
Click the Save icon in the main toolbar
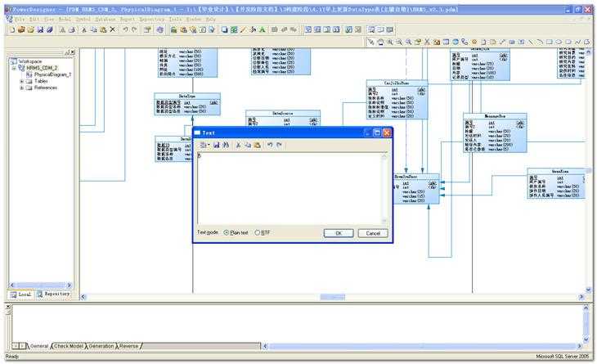point(39,29)
